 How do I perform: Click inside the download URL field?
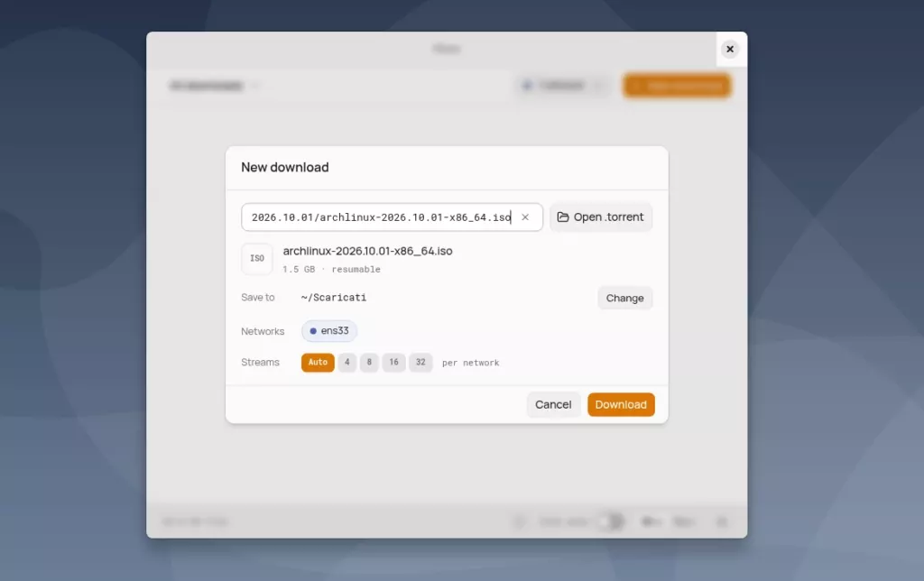pyautogui.click(x=392, y=217)
